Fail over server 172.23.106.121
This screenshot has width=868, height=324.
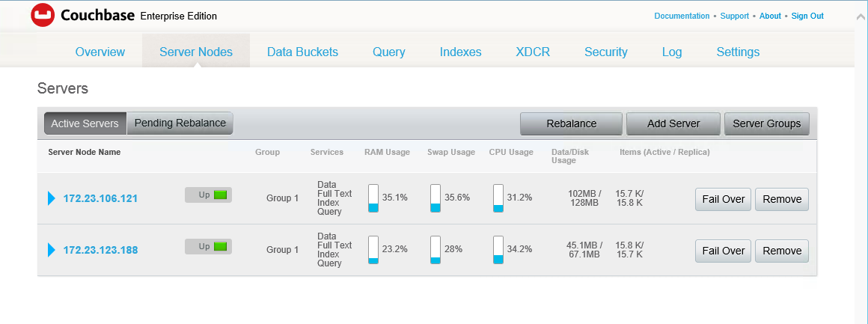point(723,199)
